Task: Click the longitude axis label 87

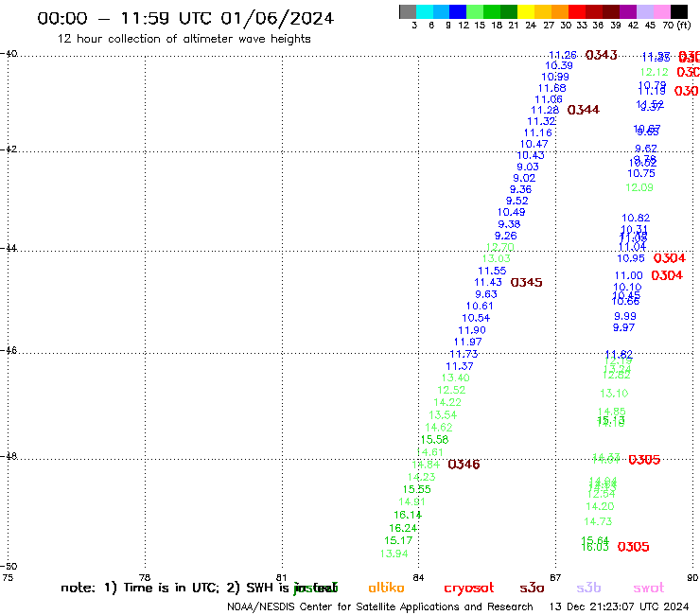Action: pos(555,577)
